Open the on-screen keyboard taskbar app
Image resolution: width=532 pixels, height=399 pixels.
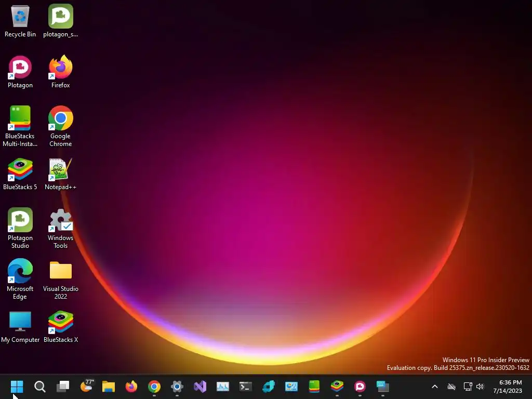(x=383, y=387)
